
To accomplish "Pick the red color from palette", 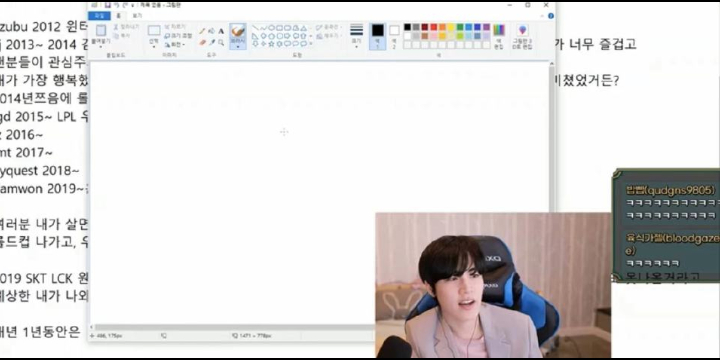I will tap(433, 27).
